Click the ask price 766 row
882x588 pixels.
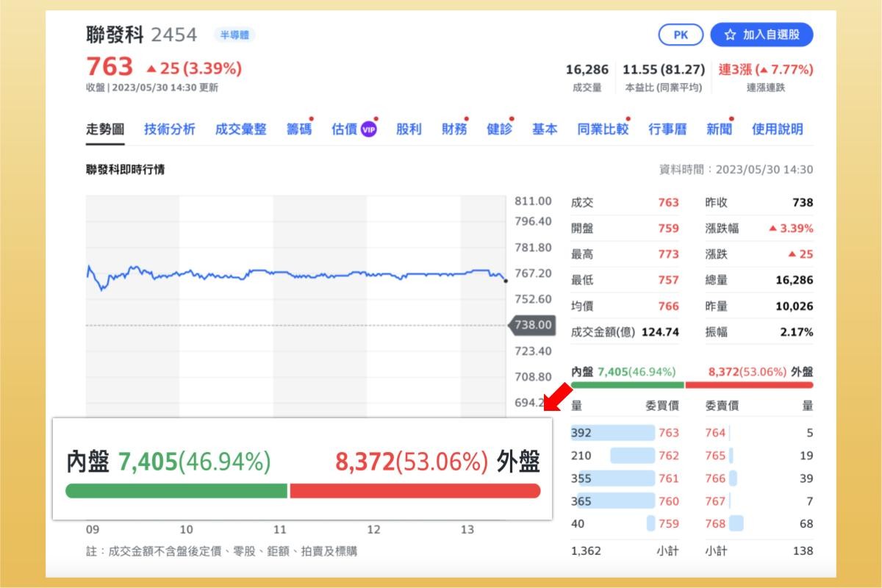pyautogui.click(x=759, y=478)
